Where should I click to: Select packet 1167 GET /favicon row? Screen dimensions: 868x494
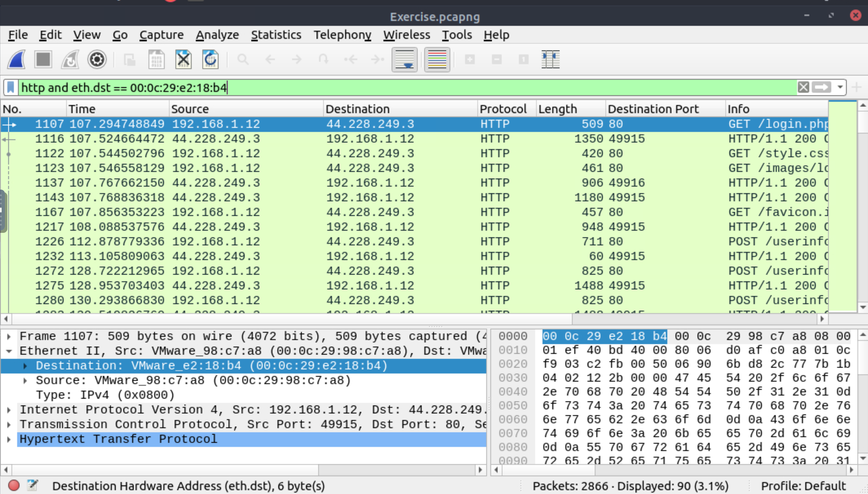[x=414, y=212]
